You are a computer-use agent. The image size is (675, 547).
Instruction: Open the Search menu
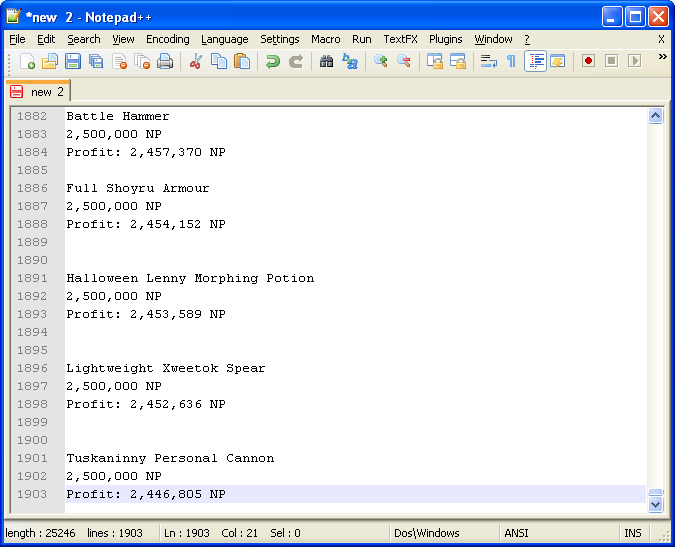point(84,39)
